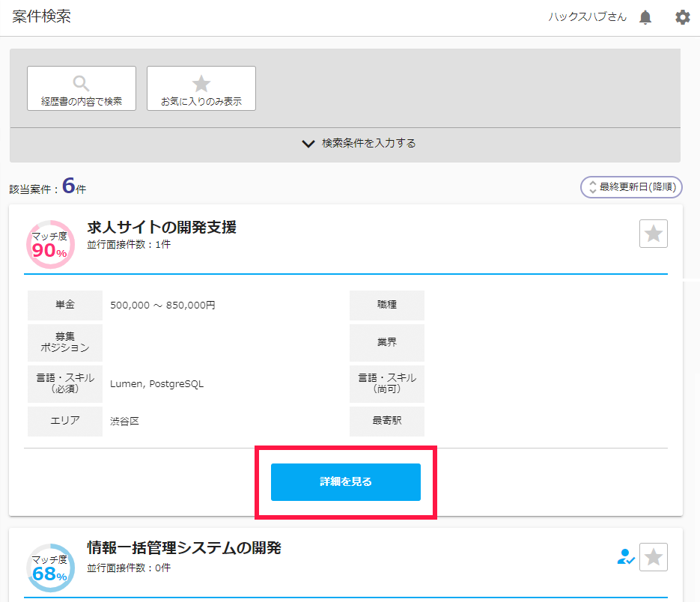700x602 pixels.
Task: Click the 詳細を見る button
Action: point(346,482)
